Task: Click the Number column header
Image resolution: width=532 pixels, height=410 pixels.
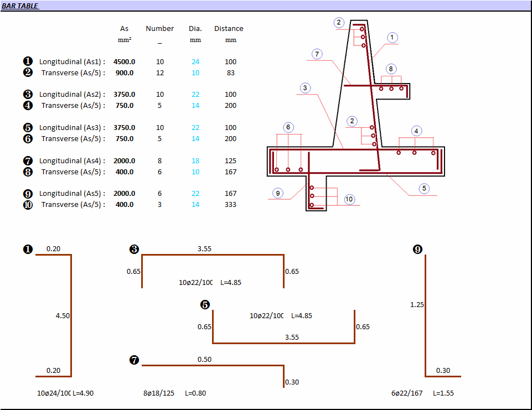Action: [x=159, y=29]
